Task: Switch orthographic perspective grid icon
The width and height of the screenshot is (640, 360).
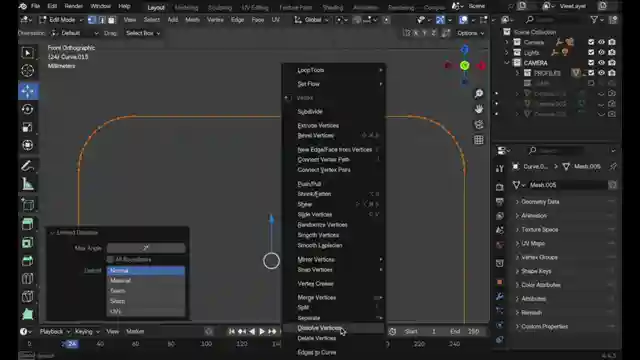Action: click(479, 140)
